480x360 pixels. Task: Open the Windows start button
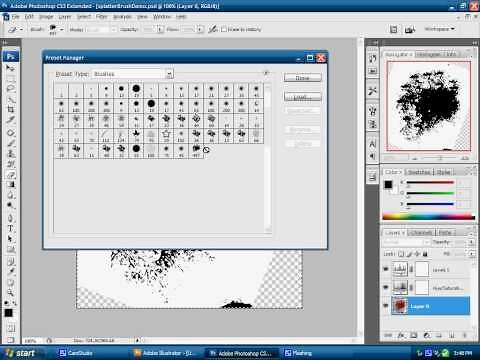[x=21, y=353]
